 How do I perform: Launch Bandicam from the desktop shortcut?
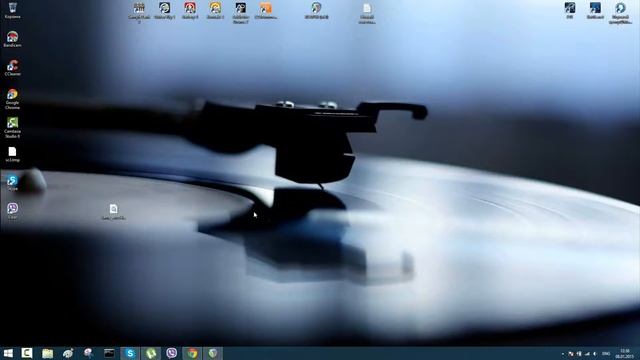12,39
